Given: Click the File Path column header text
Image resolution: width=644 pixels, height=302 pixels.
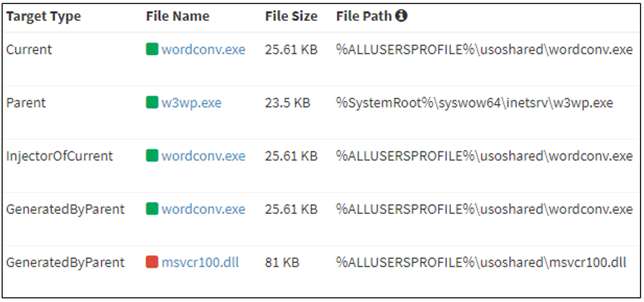Looking at the screenshot, I should coord(364,16).
